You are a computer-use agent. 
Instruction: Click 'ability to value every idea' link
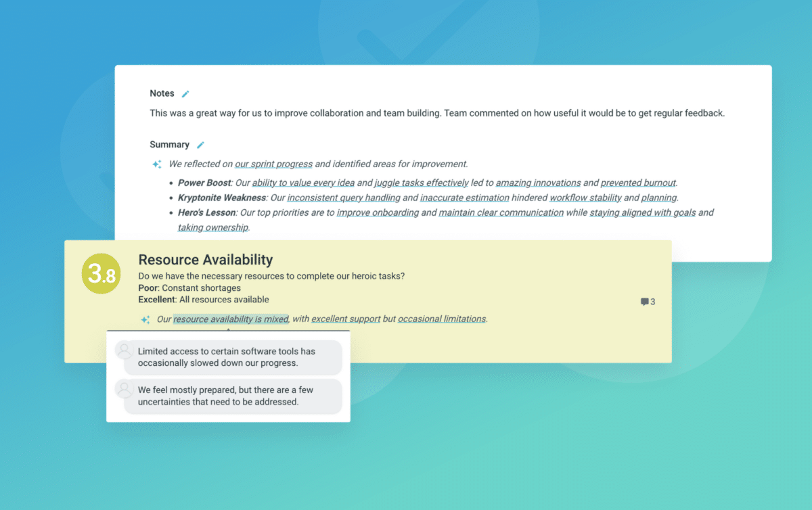303,183
